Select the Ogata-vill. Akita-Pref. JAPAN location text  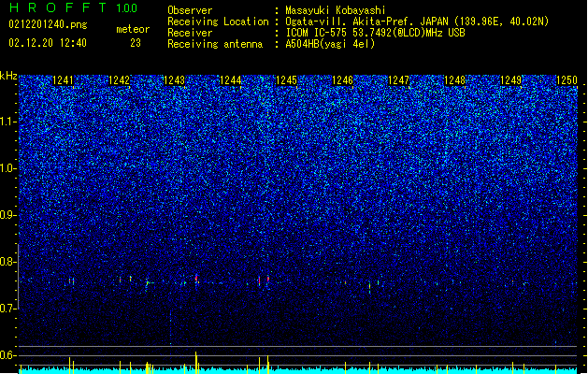point(417,22)
